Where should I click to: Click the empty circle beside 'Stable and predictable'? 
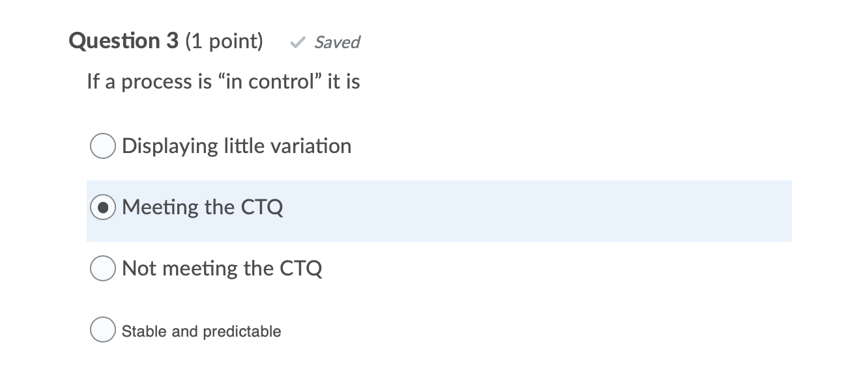coord(102,330)
